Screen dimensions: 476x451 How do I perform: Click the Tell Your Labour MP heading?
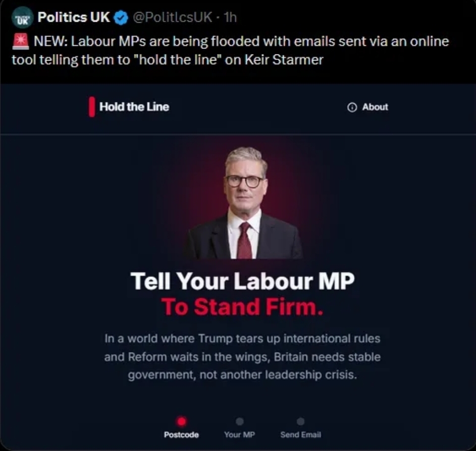click(x=243, y=281)
